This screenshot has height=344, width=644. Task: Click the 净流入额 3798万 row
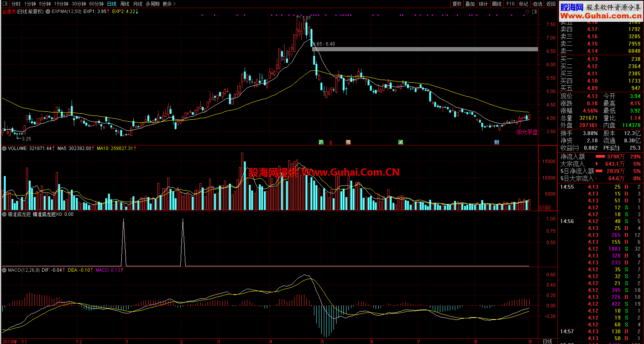click(600, 157)
